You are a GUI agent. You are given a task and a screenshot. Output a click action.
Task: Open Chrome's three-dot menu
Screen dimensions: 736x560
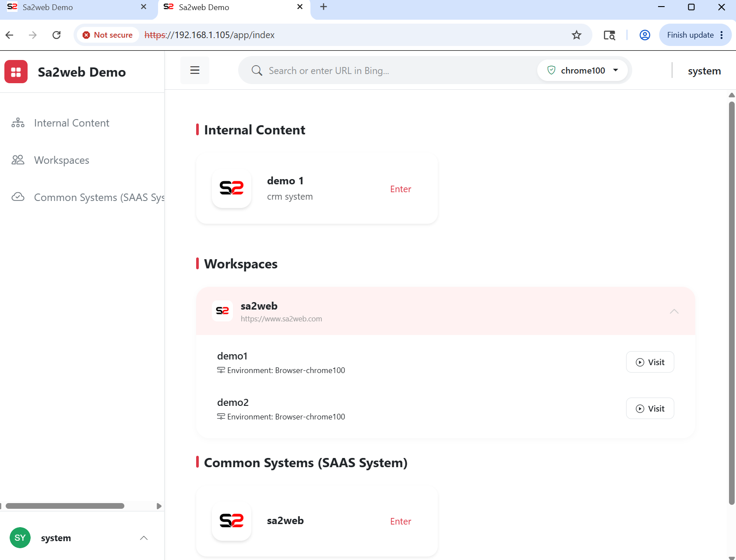(x=722, y=35)
